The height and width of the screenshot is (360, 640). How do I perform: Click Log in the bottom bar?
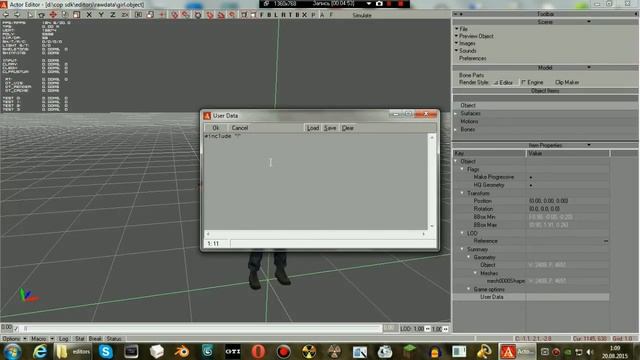[64, 339]
